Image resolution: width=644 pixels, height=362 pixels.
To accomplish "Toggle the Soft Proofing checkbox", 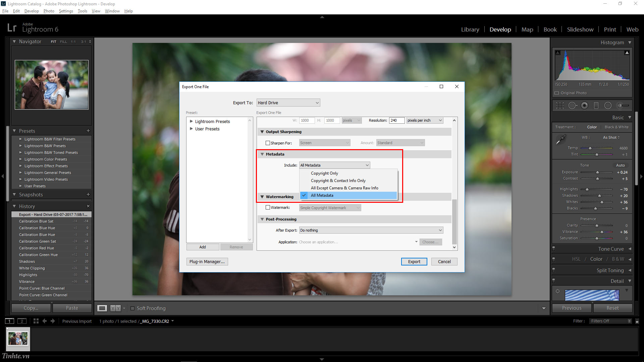I will (x=132, y=308).
